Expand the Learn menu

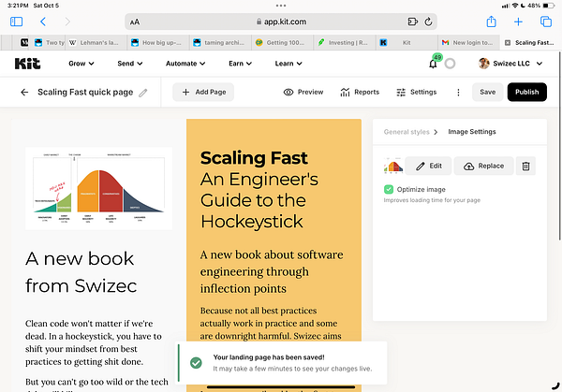coord(288,64)
